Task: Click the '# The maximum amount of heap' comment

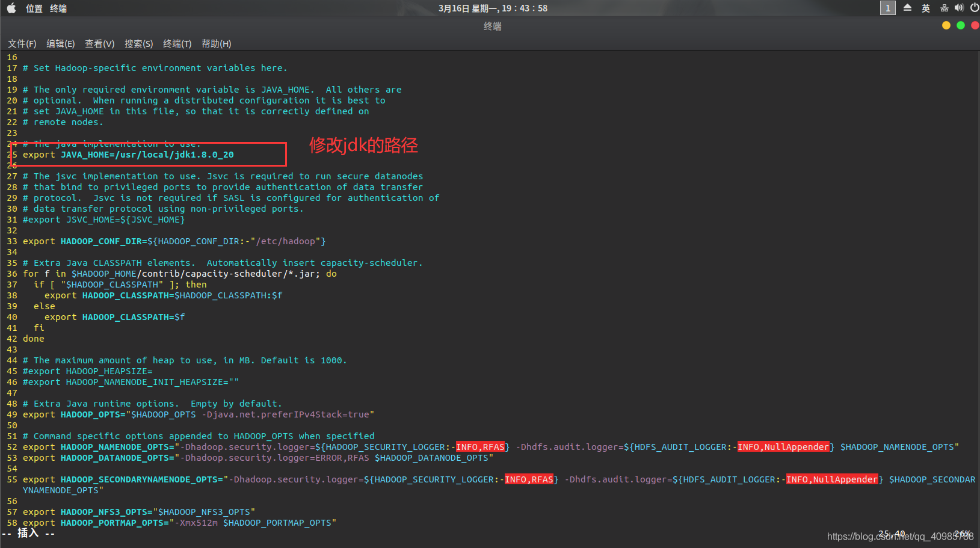Action: (185, 360)
